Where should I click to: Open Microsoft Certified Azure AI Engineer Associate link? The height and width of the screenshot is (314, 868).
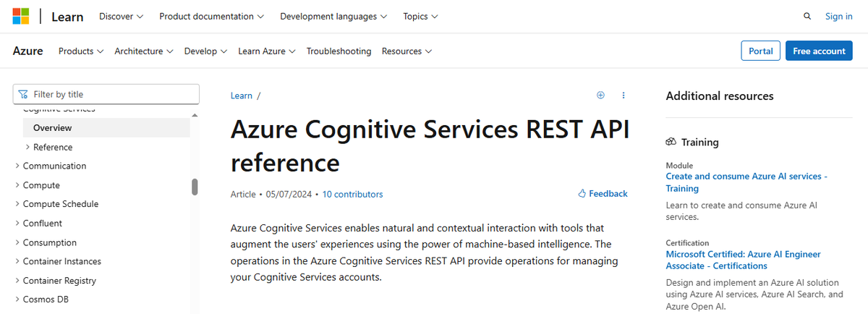[x=743, y=260]
